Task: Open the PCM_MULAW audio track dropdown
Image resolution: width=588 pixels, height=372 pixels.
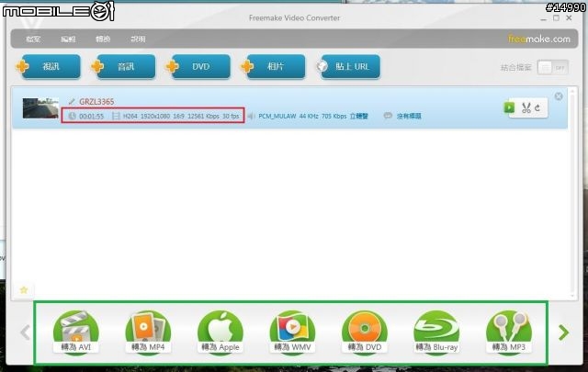Action: tap(313, 117)
